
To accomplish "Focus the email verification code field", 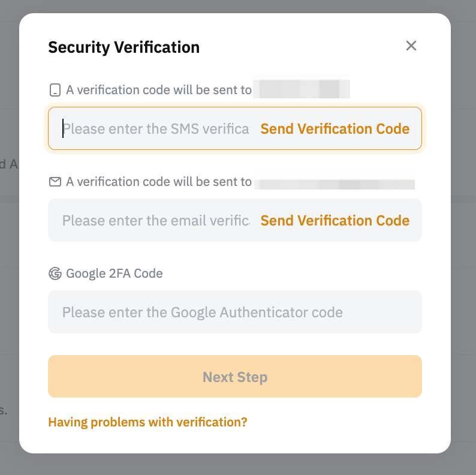I will coord(156,220).
